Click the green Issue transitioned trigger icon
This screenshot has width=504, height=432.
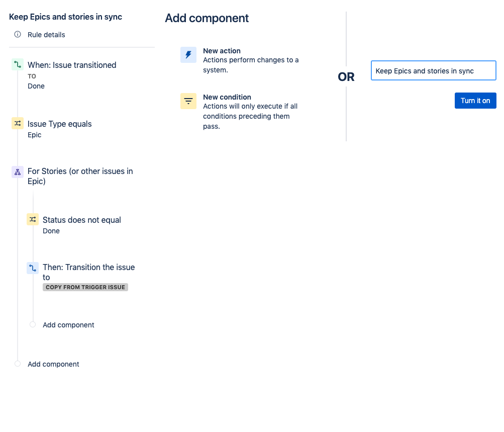(x=17, y=65)
